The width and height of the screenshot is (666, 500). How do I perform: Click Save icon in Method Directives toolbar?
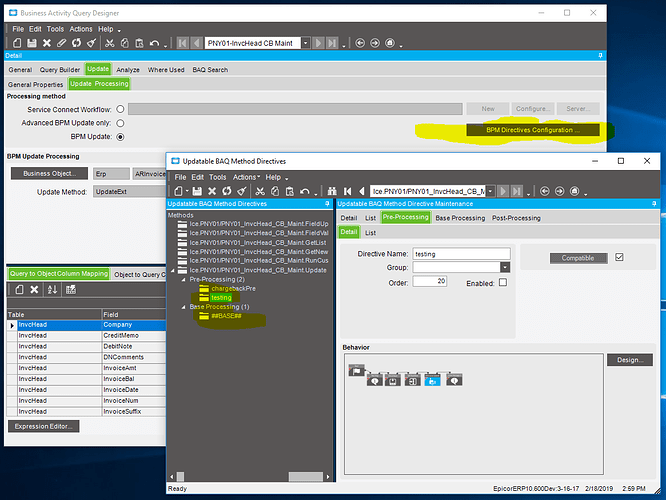[197, 191]
